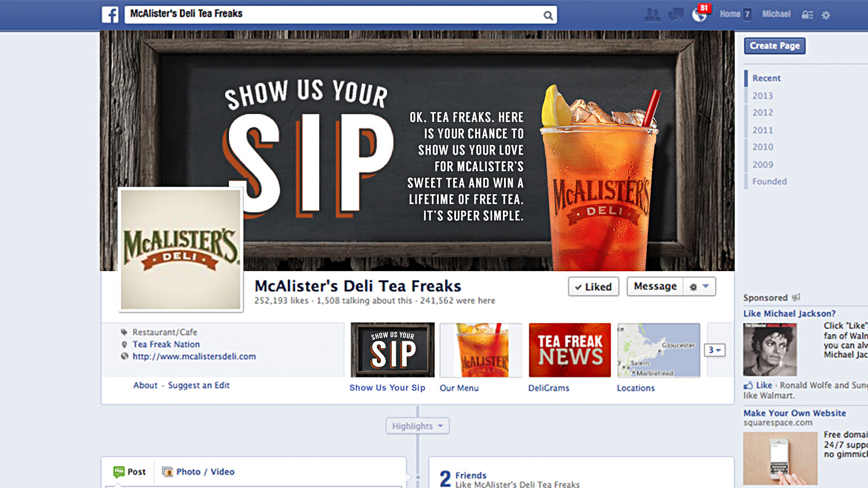Toggle the Liked button off

pos(594,287)
